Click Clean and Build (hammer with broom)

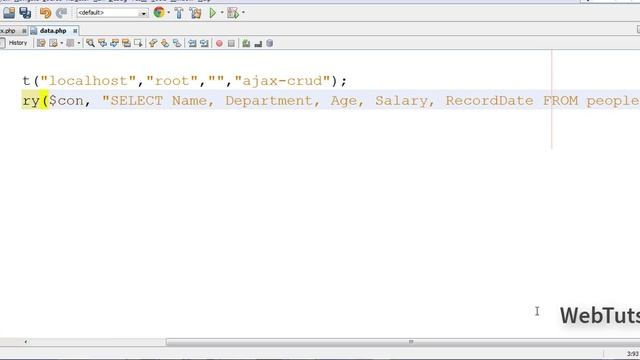pos(196,13)
